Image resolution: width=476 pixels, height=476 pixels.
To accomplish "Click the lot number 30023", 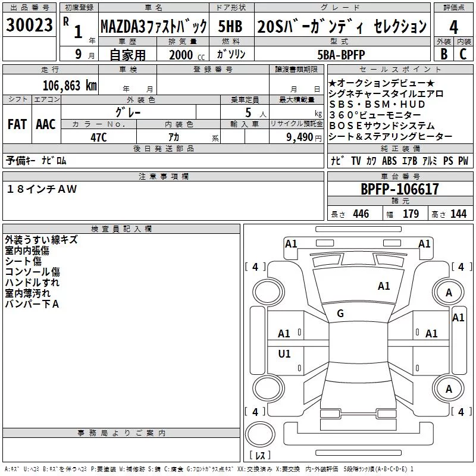I will pyautogui.click(x=29, y=24).
